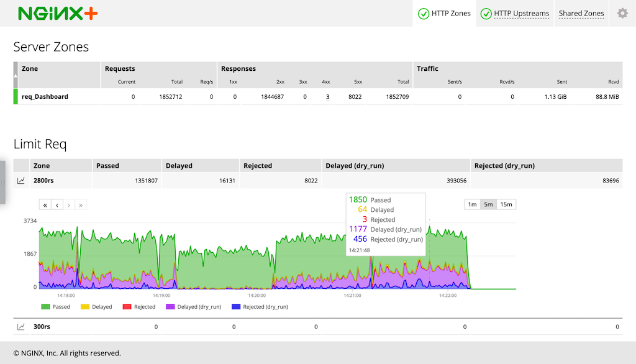Click the green status check beside HTTP Upstreams
Viewport: 636px width, 364px height.
pyautogui.click(x=486, y=14)
